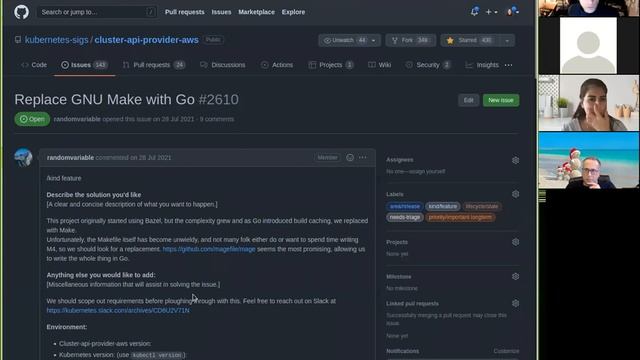Click the New issue button
The image size is (640, 360).
click(501, 100)
